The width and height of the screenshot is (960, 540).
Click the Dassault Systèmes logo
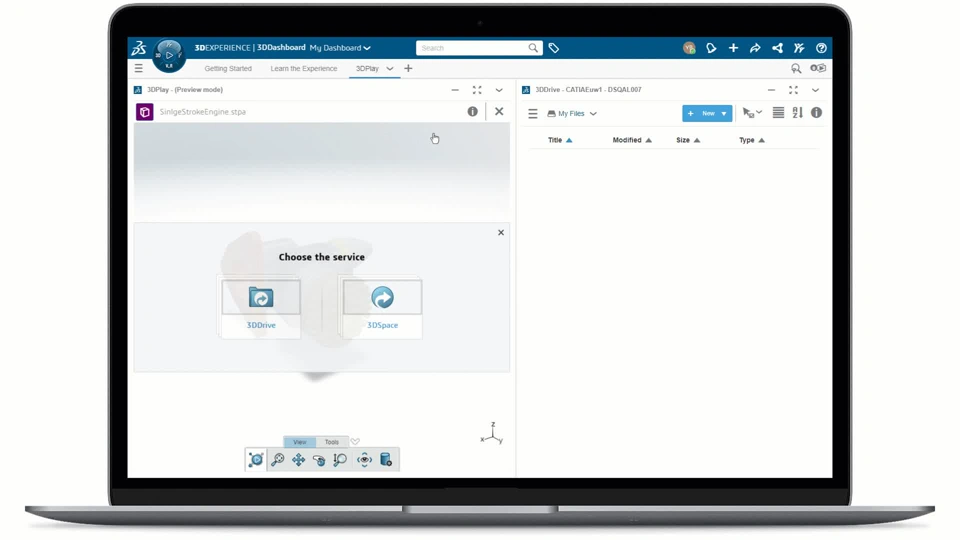(x=139, y=48)
